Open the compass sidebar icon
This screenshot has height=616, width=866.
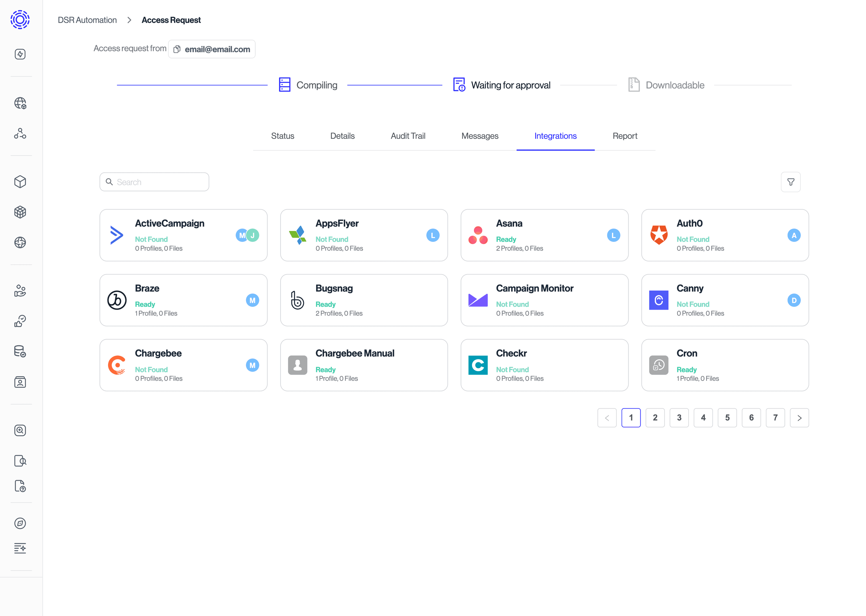(x=20, y=524)
